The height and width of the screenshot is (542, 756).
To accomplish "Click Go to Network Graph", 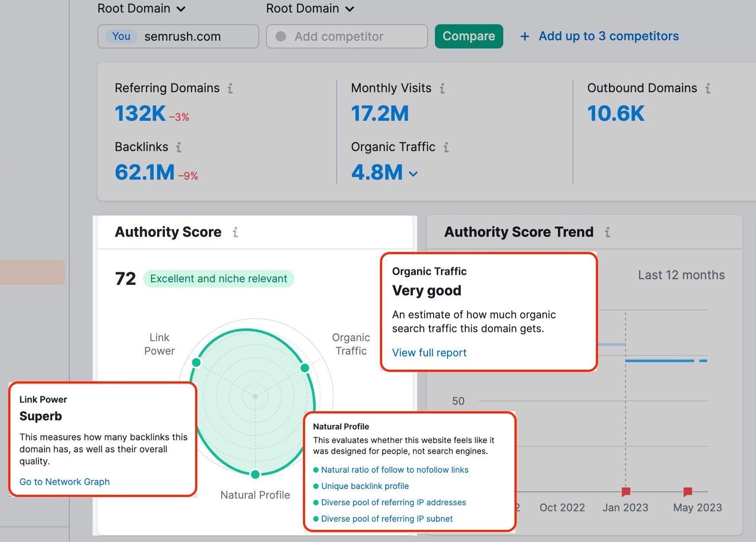I will (x=64, y=481).
